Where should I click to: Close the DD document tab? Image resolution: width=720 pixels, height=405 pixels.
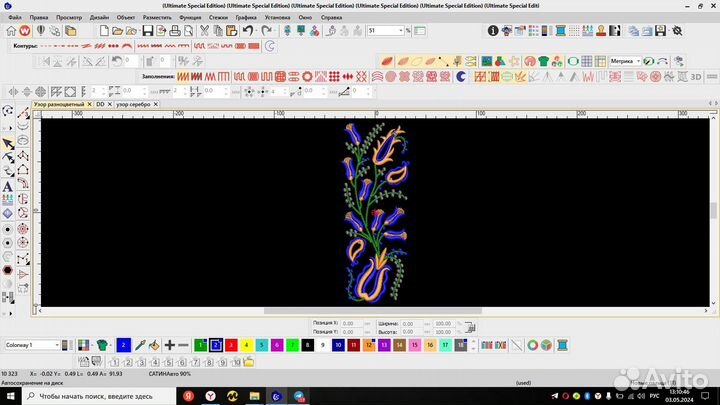pos(112,104)
